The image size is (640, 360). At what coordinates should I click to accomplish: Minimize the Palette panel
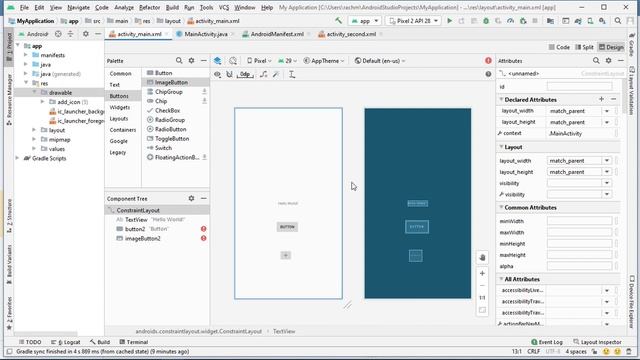tap(204, 60)
